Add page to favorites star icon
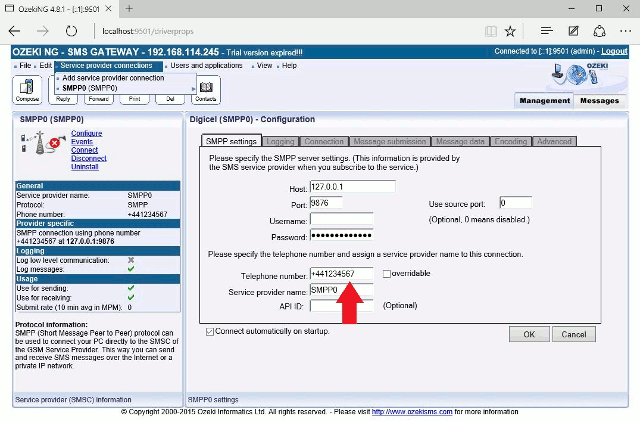Viewport: 640px width, 422px height. coord(510,31)
